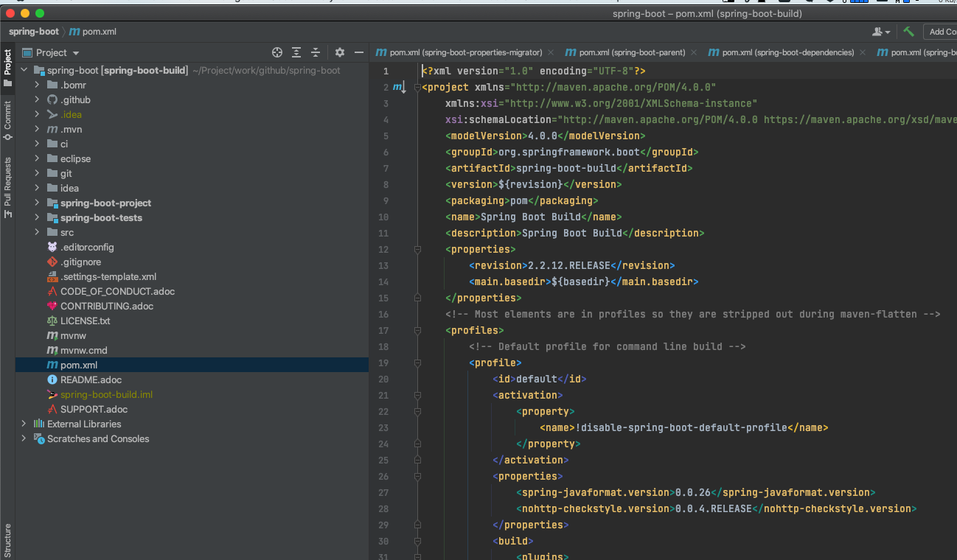Open the Commit tool window stripe tab

(7, 121)
